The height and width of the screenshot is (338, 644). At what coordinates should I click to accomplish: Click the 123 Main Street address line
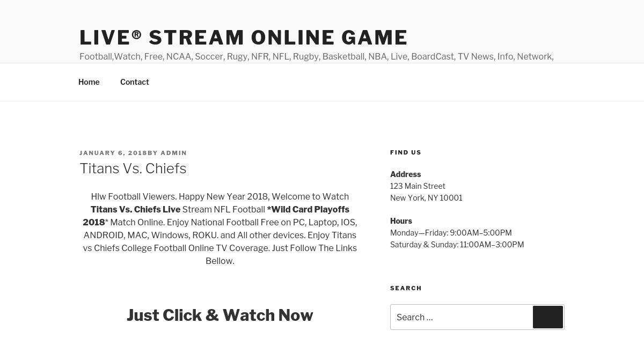point(418,186)
